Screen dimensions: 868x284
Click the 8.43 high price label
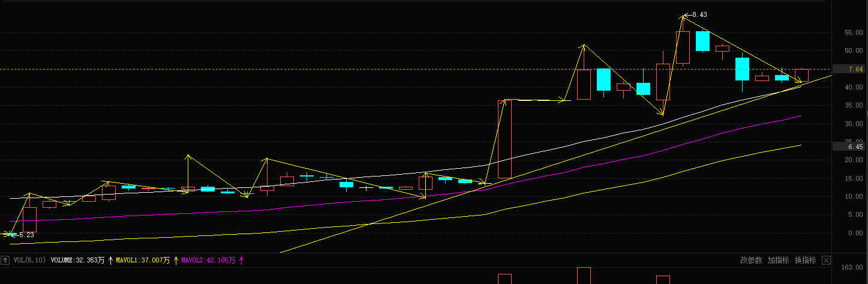pos(699,14)
